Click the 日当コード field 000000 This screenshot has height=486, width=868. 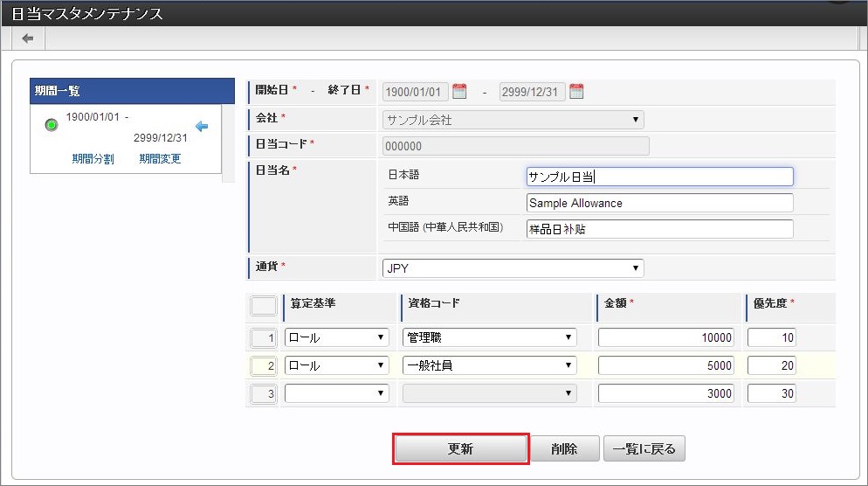[516, 146]
